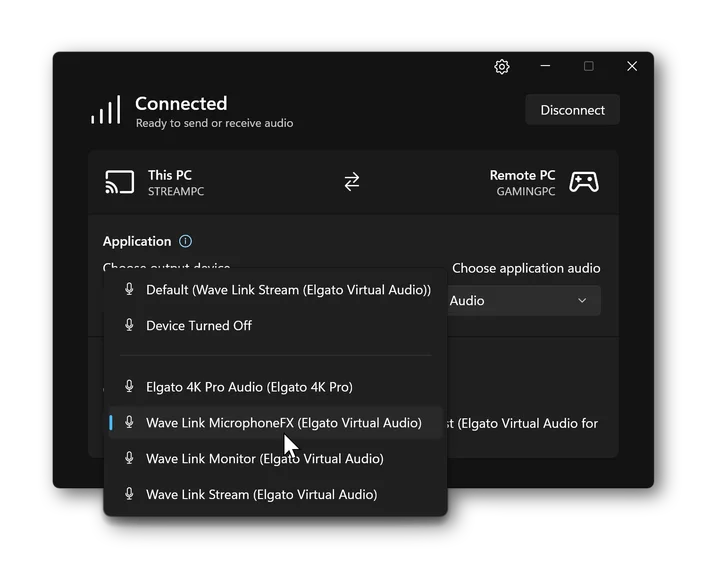Screen dimensions: 702x583
Task: Click microphone icon beside Wave Link MicrophoneFX
Action: (x=129, y=422)
